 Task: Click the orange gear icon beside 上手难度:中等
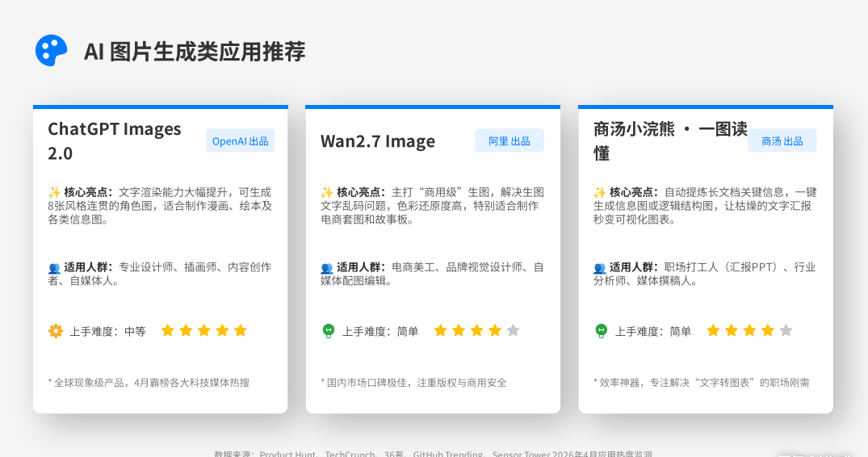pyautogui.click(x=56, y=331)
